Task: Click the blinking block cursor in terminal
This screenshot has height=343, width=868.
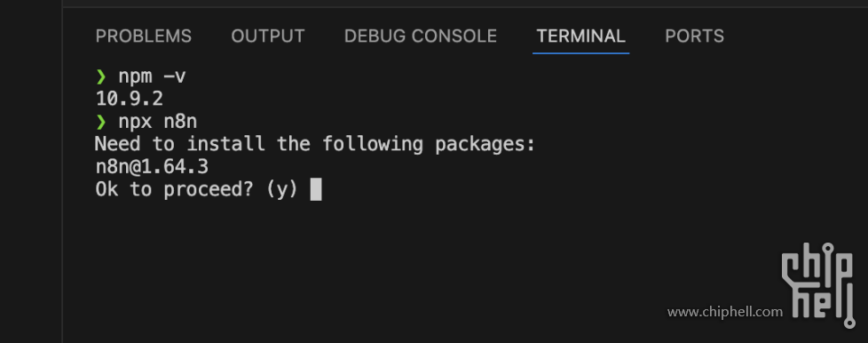Action: [x=316, y=189]
